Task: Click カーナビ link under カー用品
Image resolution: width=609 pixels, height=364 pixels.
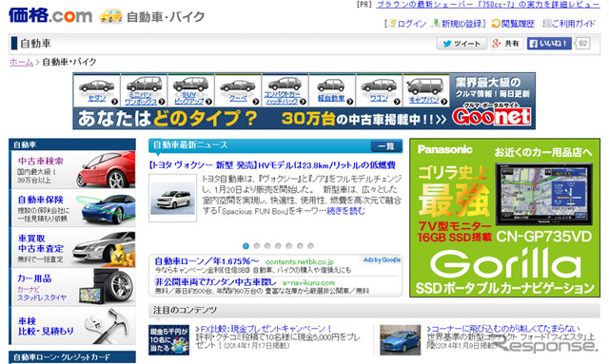Action: click(x=29, y=290)
